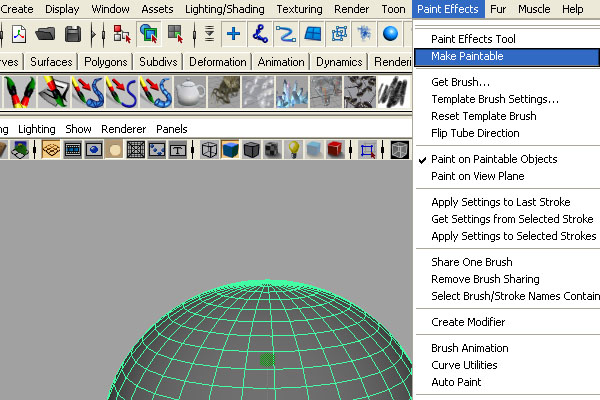Click the joints selection mask icon

click(260, 34)
